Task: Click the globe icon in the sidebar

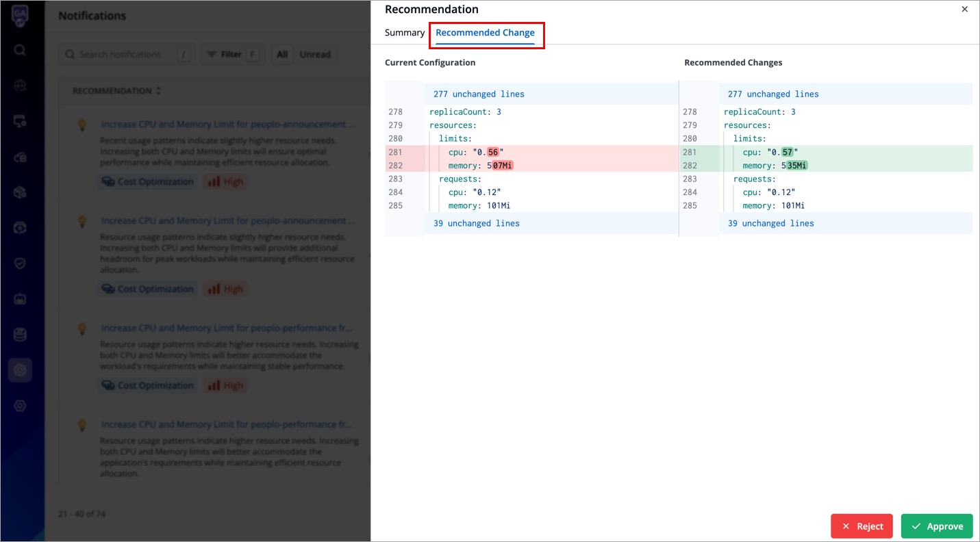Action: [20, 86]
